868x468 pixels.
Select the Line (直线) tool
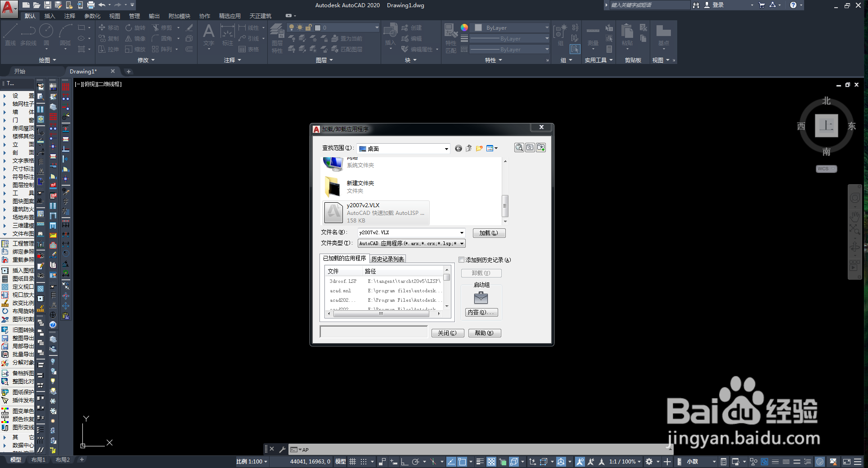[10, 34]
